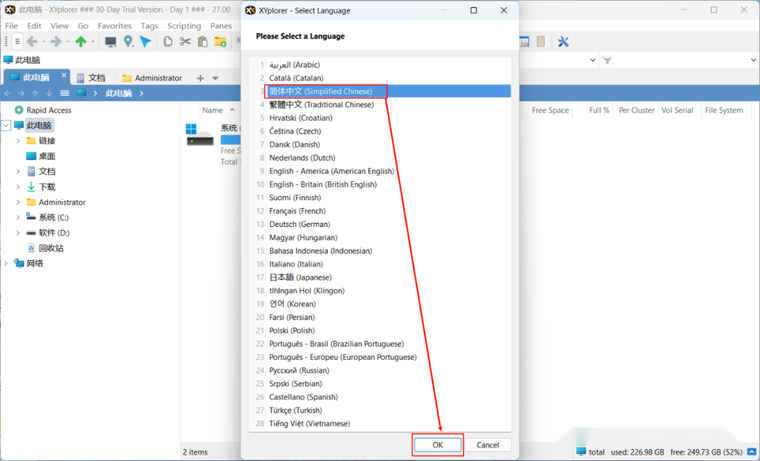Click breadcrumb bar small down arrow
The image size is (760, 461).
coord(48,93)
